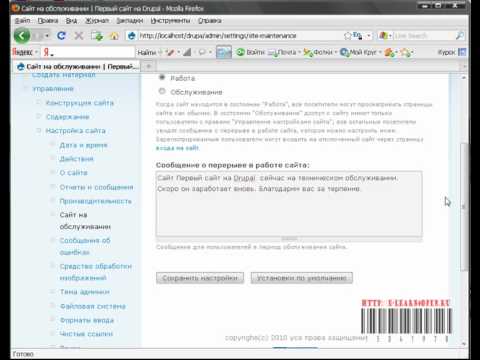This screenshot has height=360, width=480.
Task: Open the Журнал menu
Action: tap(97, 21)
